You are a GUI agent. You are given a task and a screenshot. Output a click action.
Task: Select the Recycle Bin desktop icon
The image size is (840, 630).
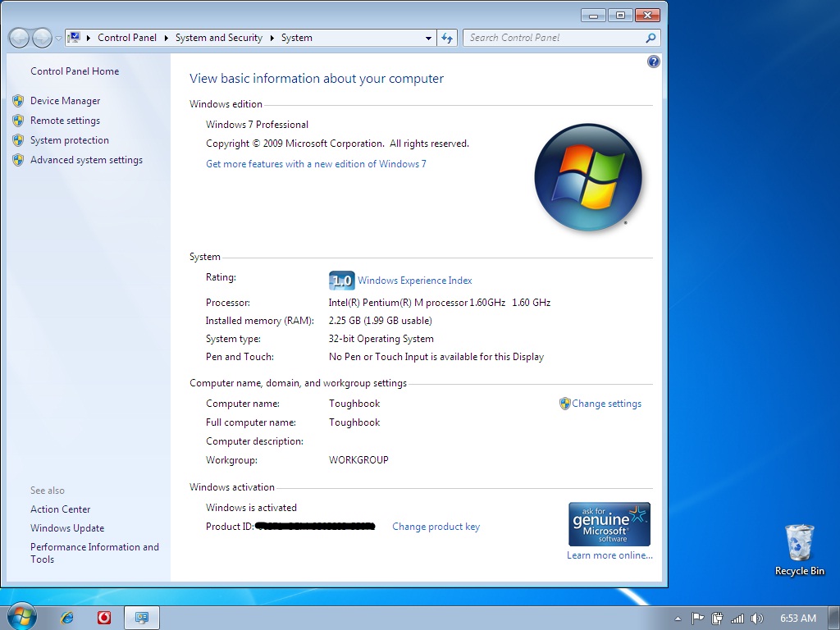coord(799,550)
